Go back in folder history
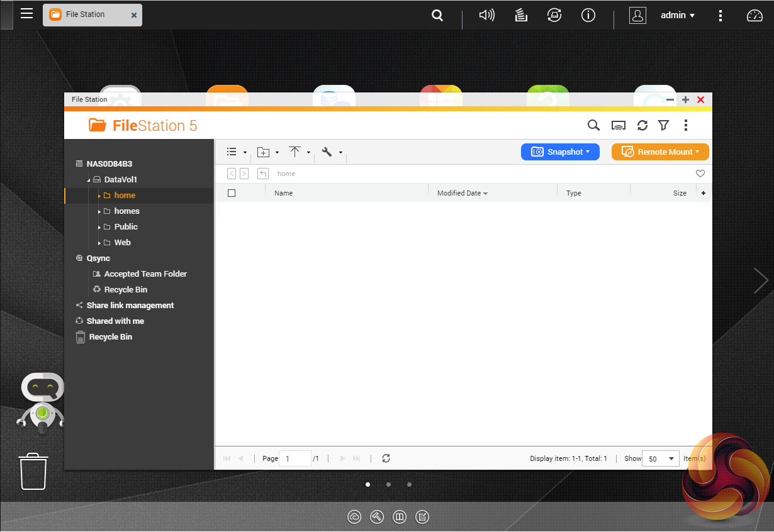The image size is (774, 532). (232, 174)
